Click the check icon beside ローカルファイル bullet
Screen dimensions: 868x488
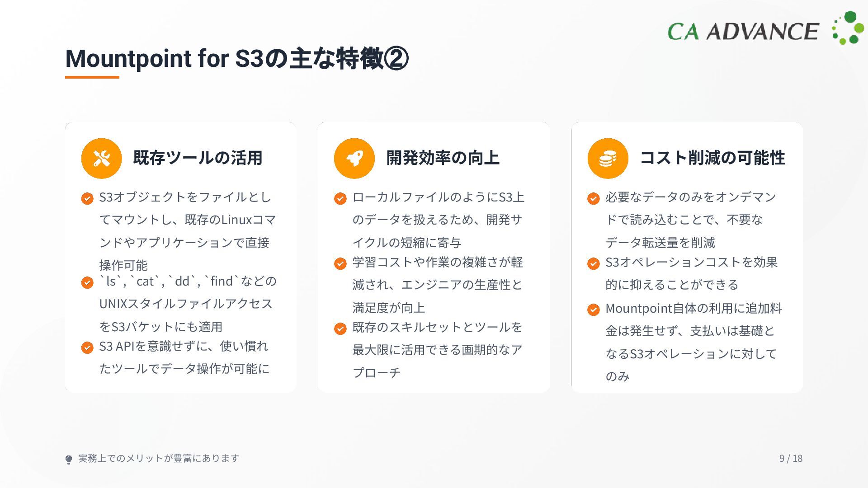click(340, 198)
